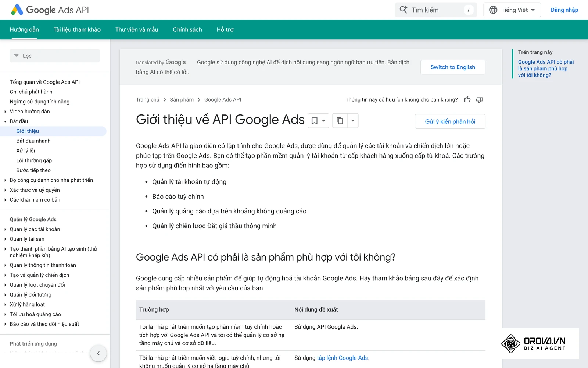This screenshot has width=588, height=368.
Task: Jump to 'Google Ads API có phải' page section
Action: [x=546, y=68]
